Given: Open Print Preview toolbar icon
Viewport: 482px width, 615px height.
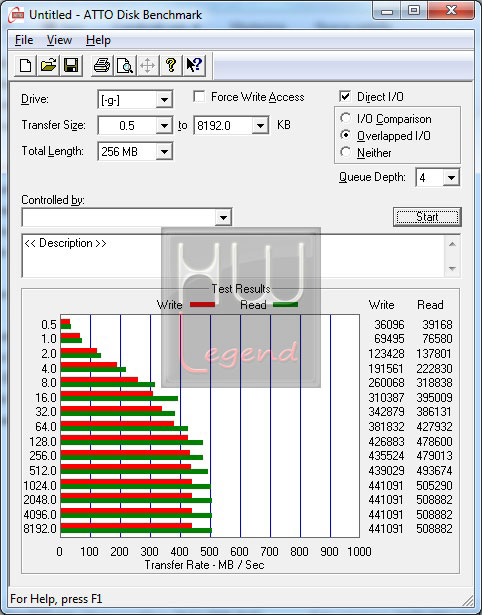Looking at the screenshot, I should (125, 65).
